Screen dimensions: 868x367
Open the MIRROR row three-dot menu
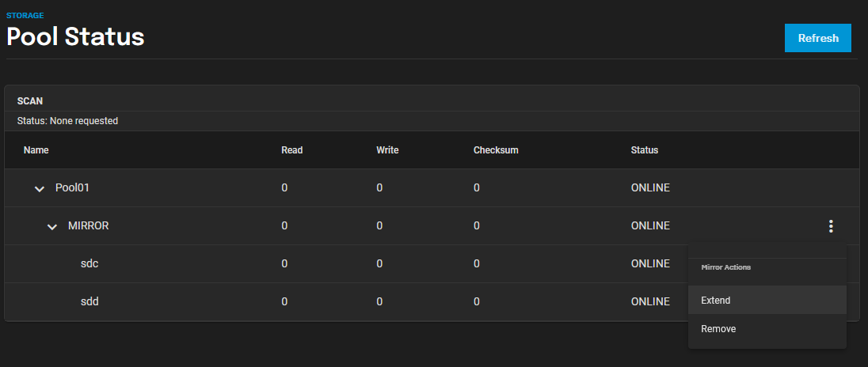[830, 226]
